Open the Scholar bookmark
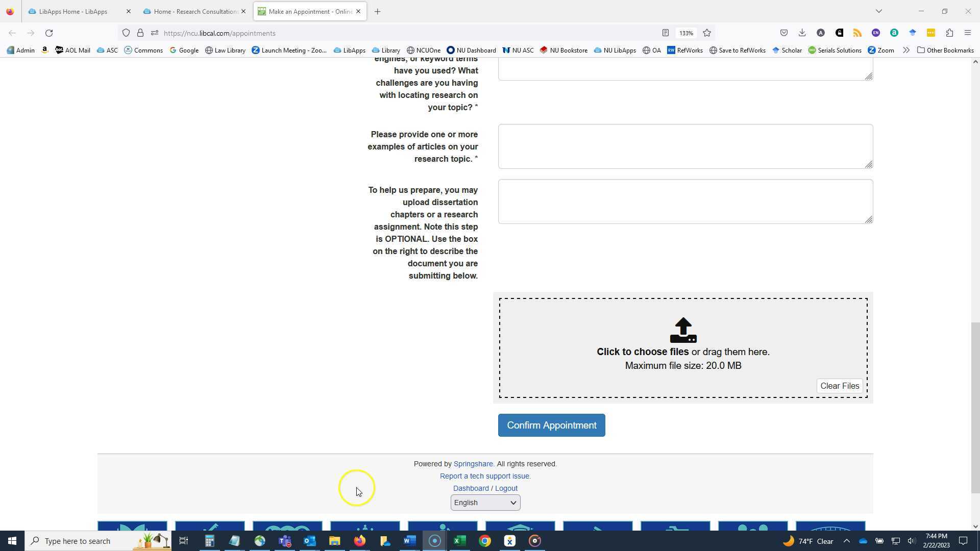The width and height of the screenshot is (980, 551). point(787,50)
